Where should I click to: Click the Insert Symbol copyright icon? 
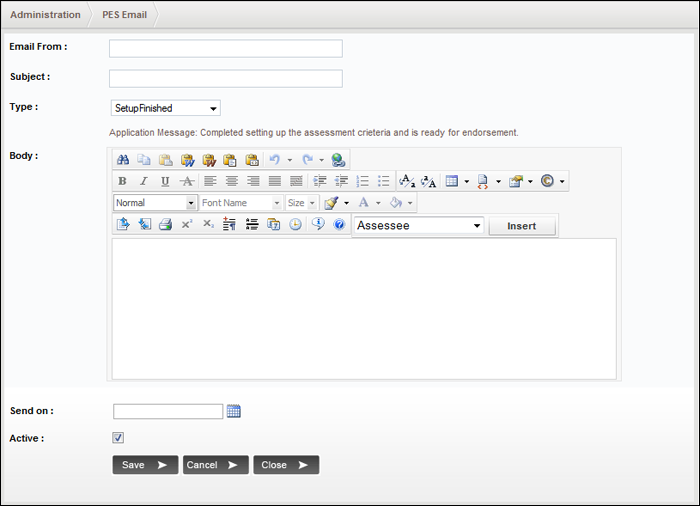pos(547,181)
